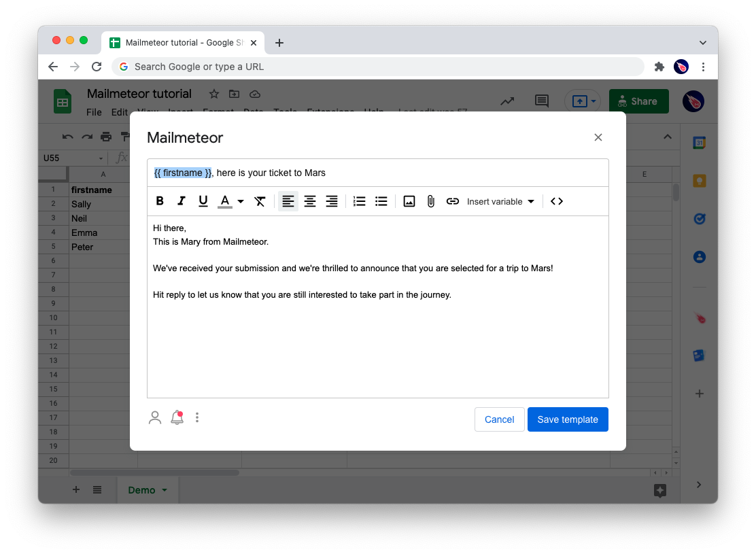Open the HTML source code view
756x554 pixels.
pos(557,201)
